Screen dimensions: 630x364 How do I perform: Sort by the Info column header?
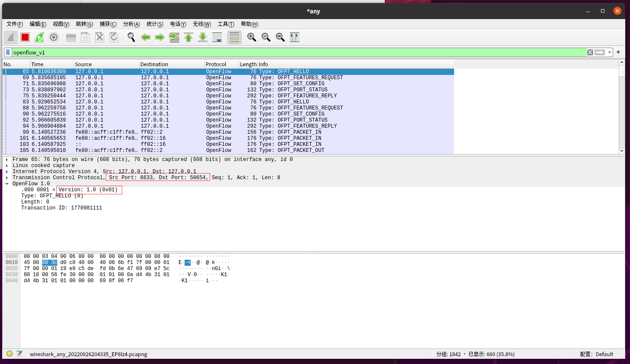pyautogui.click(x=356, y=64)
